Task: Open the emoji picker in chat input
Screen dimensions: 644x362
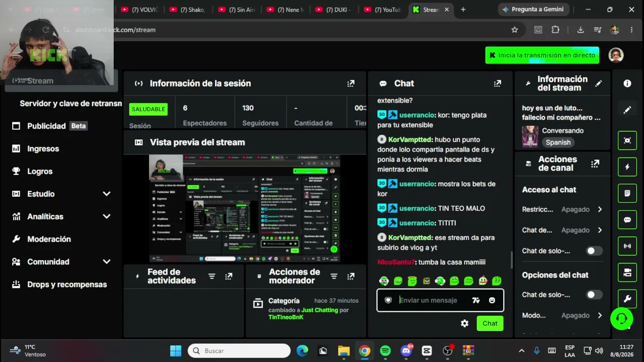Action: point(492,300)
